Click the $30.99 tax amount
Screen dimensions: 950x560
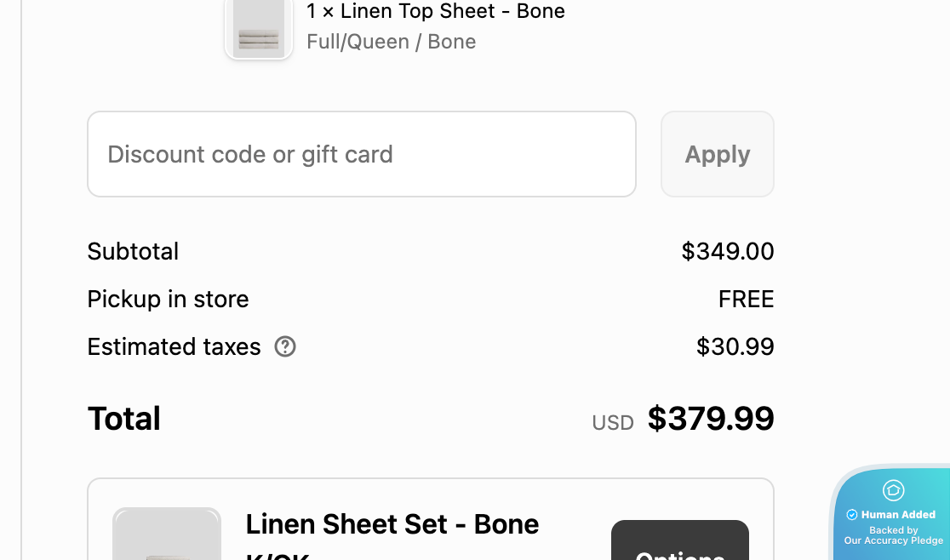(735, 346)
